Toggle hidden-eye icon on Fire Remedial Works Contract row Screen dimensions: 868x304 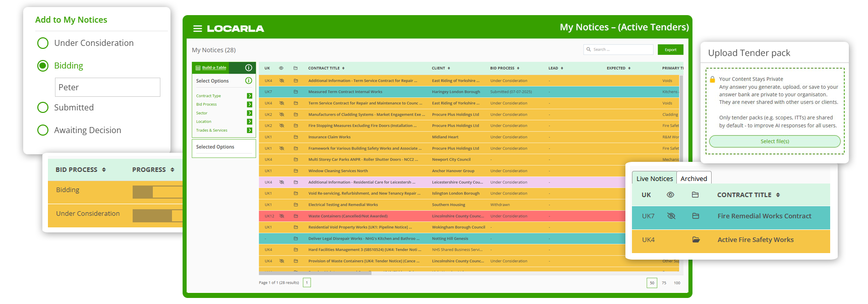pyautogui.click(x=671, y=216)
